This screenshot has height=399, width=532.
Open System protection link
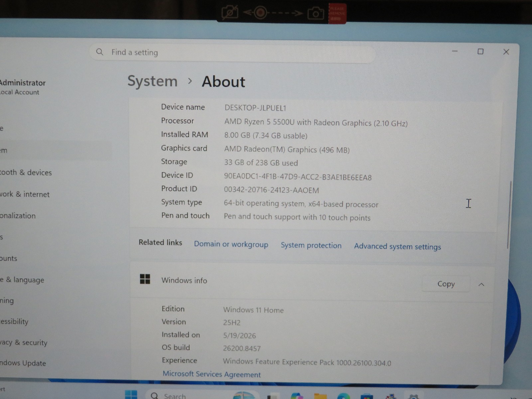point(311,245)
